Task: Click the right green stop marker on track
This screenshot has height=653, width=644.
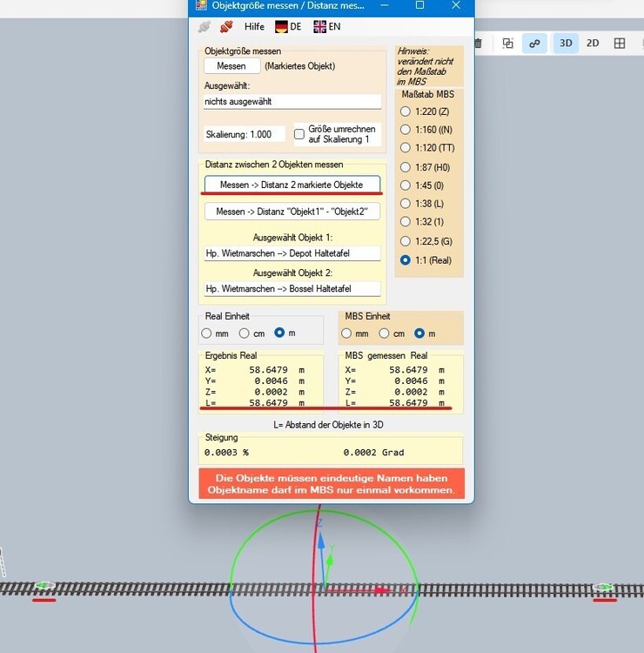Action: point(604,588)
